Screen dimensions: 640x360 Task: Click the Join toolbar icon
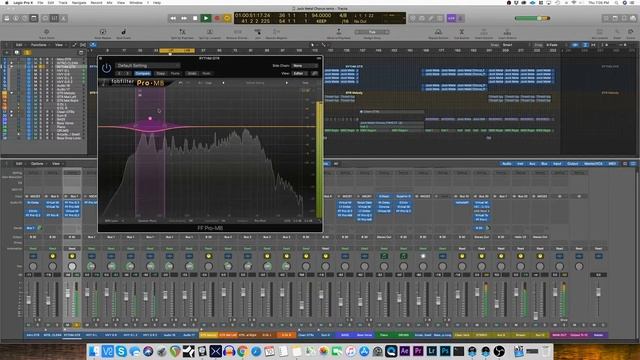[258, 32]
